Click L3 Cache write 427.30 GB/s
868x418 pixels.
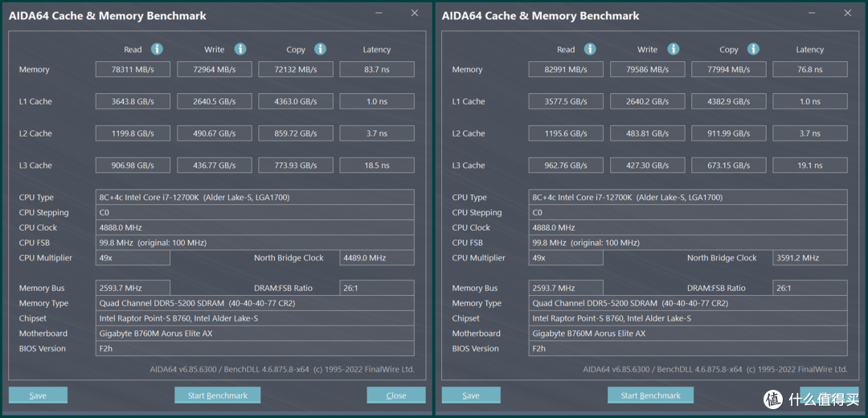coord(647,166)
